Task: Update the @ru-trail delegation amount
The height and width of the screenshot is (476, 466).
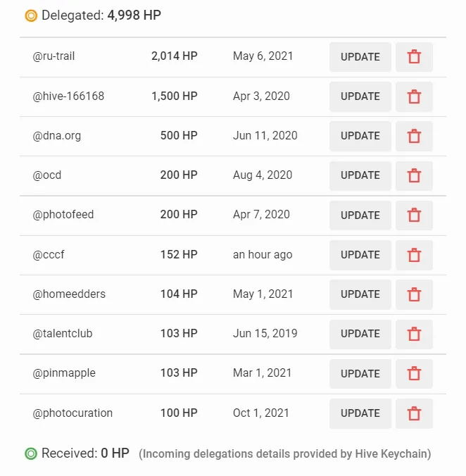Action: (x=360, y=57)
